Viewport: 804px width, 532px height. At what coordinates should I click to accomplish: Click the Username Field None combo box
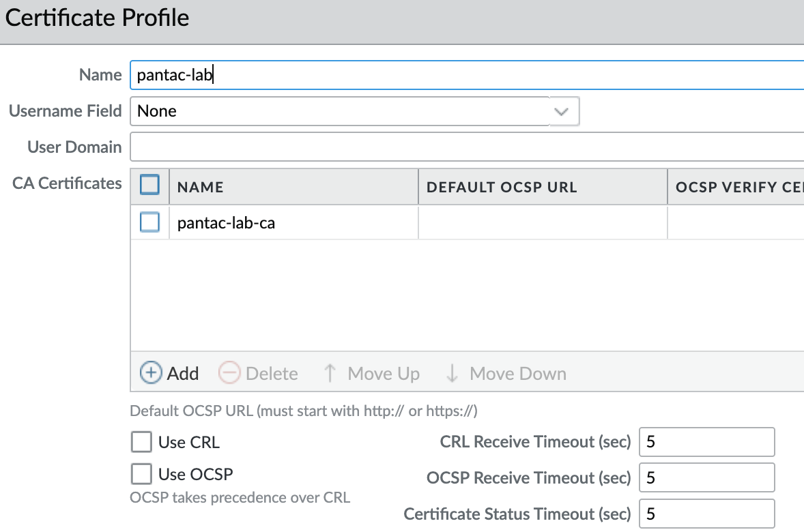click(340, 111)
